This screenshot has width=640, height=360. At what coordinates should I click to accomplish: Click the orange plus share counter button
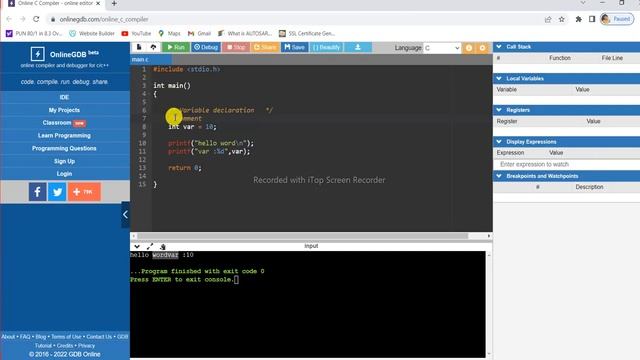pos(84,192)
